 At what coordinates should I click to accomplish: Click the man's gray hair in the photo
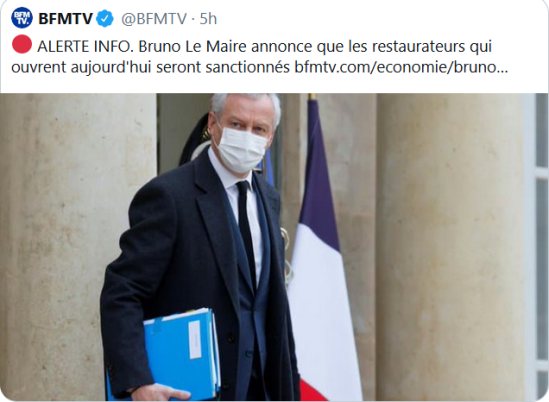click(x=245, y=105)
